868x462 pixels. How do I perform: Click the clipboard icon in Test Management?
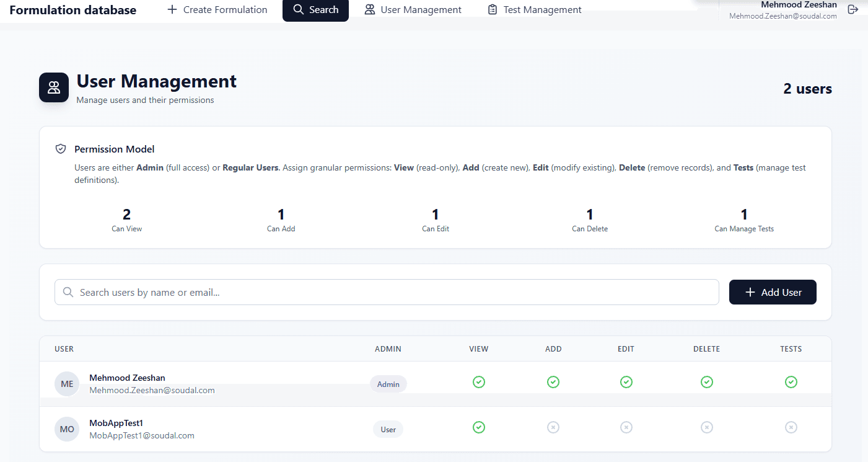pos(493,10)
